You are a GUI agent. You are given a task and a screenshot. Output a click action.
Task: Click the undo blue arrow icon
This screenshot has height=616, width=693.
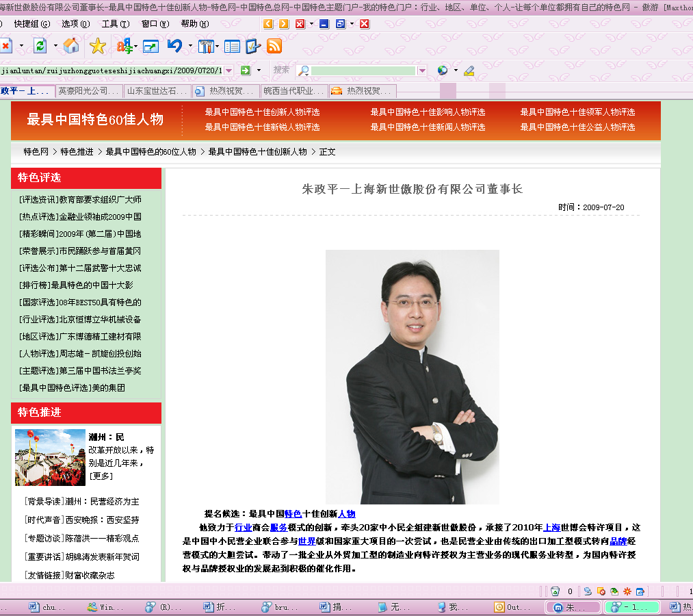pos(174,46)
